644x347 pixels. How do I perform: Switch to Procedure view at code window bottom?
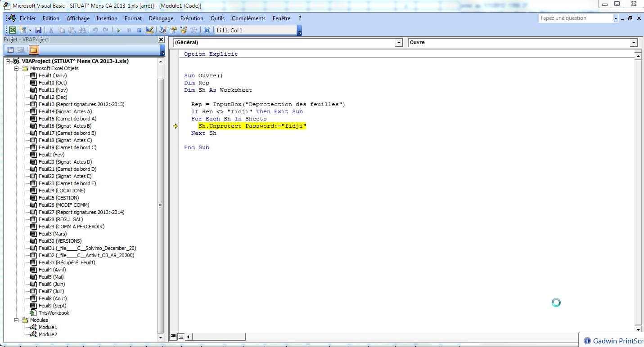(x=174, y=336)
